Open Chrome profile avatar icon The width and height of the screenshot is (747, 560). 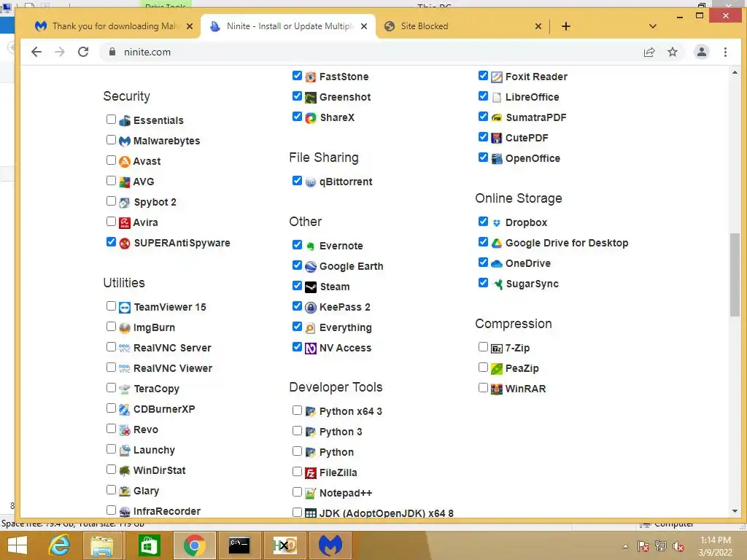click(x=701, y=52)
